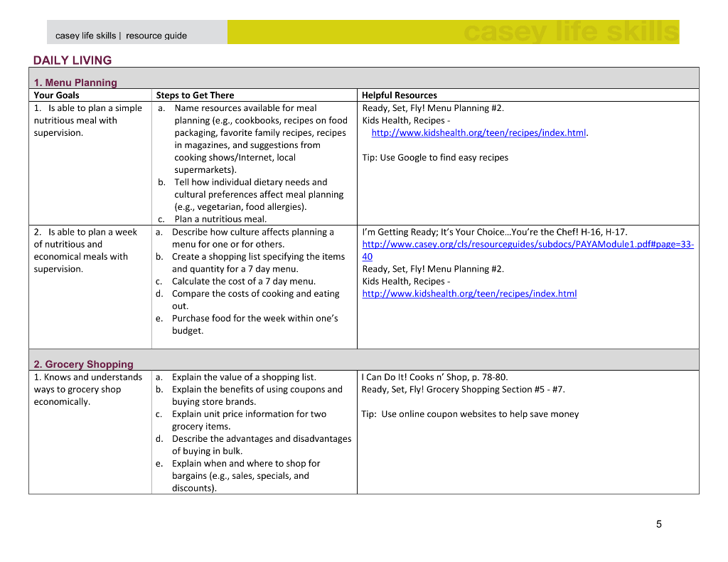Click the 'I Can Do It! Cooks n' Shop' resource text
Viewport: 728px width, 562px height.
click(x=434, y=377)
